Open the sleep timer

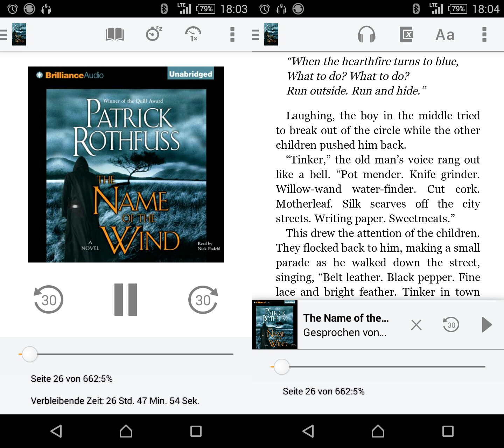(x=154, y=34)
